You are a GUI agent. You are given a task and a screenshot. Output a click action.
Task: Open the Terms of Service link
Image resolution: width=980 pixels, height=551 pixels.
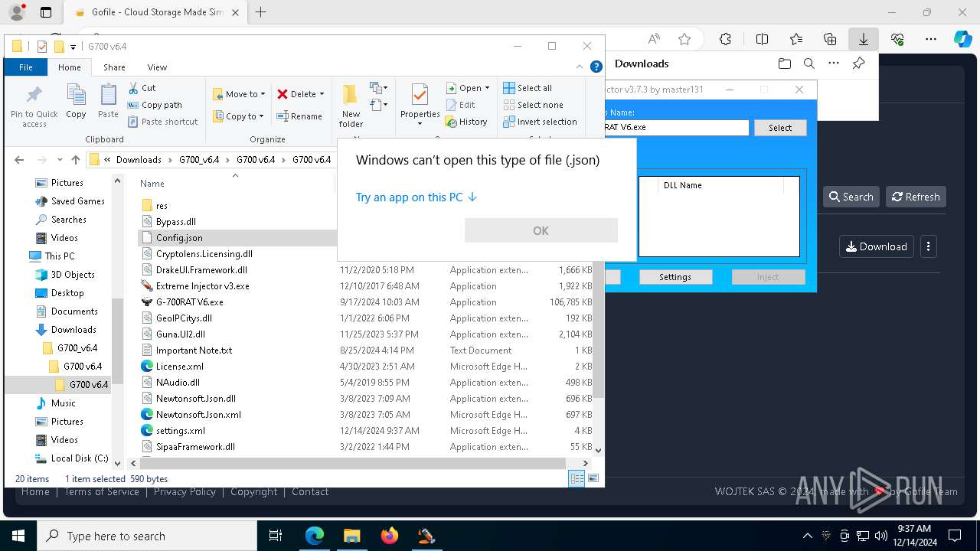[102, 491]
